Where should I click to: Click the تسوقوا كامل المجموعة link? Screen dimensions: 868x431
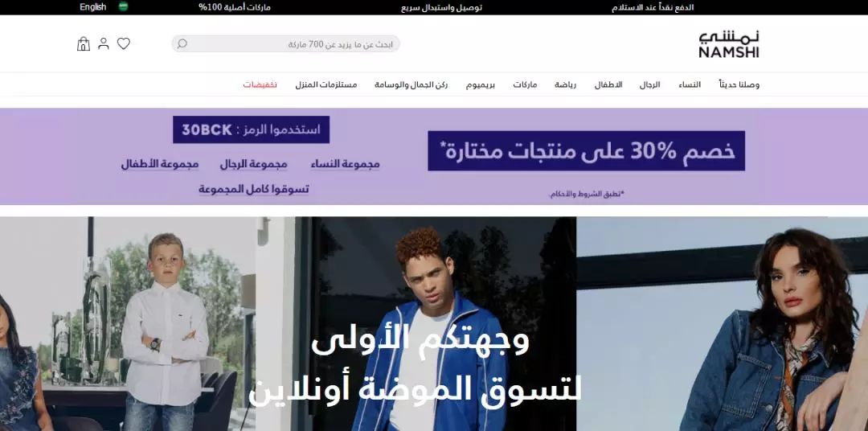point(253,189)
